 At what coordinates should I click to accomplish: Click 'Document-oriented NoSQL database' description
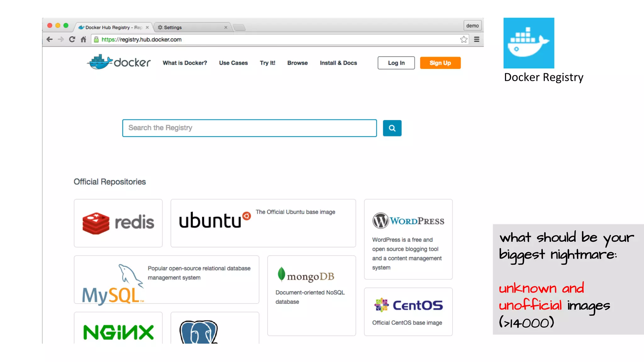[x=310, y=297]
